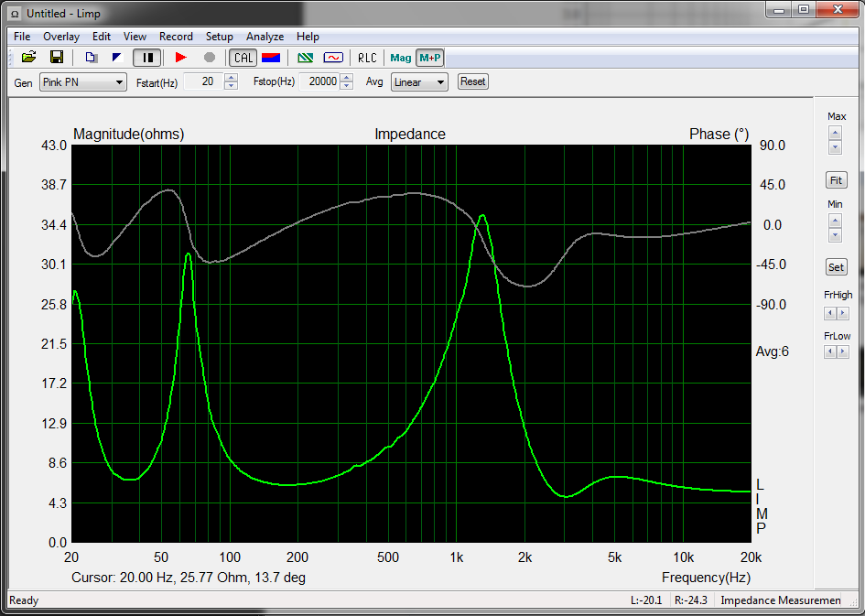The image size is (865, 616).
Task: Click the 'Impedance' graph title
Action: click(410, 134)
